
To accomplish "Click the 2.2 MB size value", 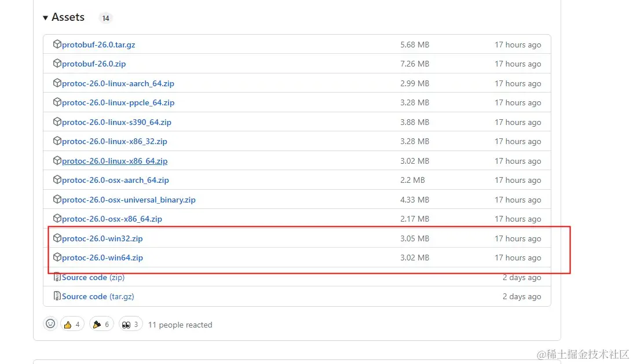I will tap(412, 180).
